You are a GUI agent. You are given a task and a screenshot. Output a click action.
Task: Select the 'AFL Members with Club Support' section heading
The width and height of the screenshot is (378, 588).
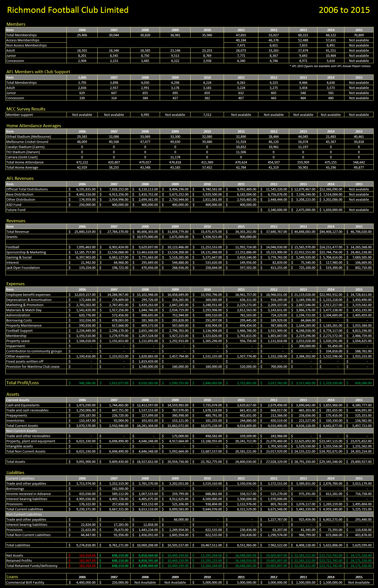(38, 72)
